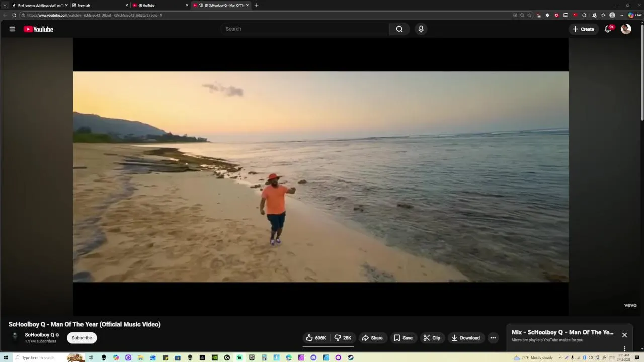Image resolution: width=644 pixels, height=362 pixels.
Task: Create a Clip of the video
Action: tap(432, 338)
